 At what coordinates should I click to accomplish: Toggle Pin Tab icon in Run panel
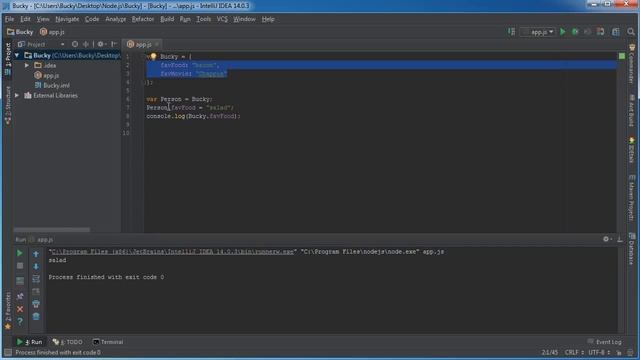coord(20,296)
